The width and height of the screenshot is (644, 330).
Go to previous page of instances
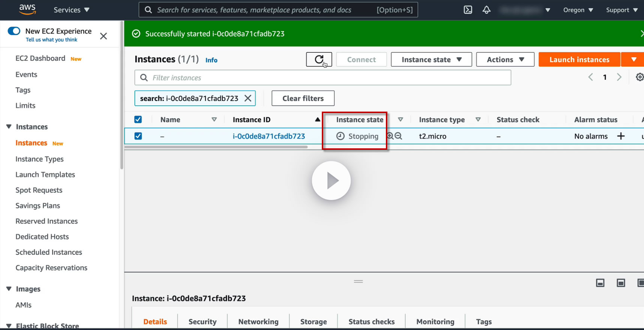pos(590,77)
